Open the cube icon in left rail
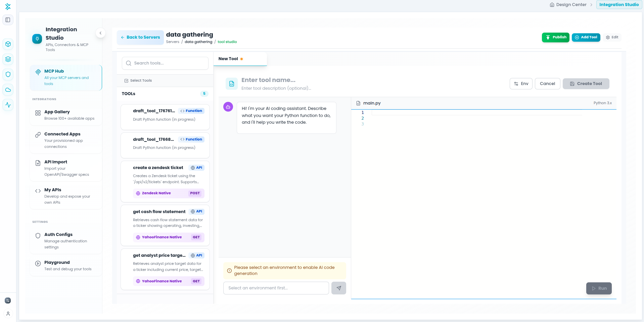The image size is (644, 322). tap(8, 44)
